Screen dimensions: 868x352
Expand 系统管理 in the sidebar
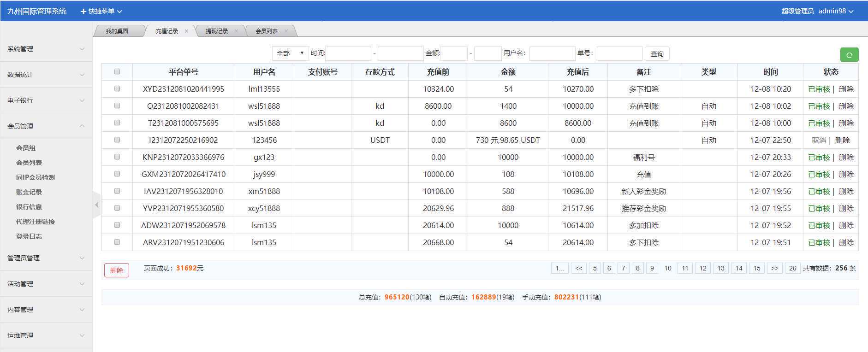(x=46, y=49)
